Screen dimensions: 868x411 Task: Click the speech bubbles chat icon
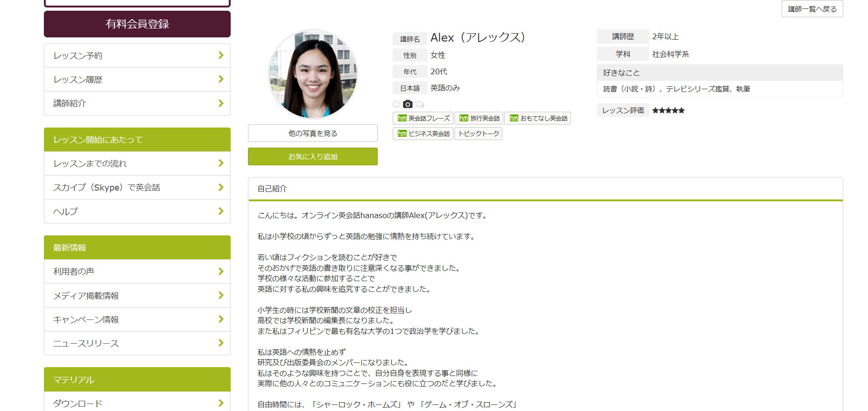(x=420, y=104)
